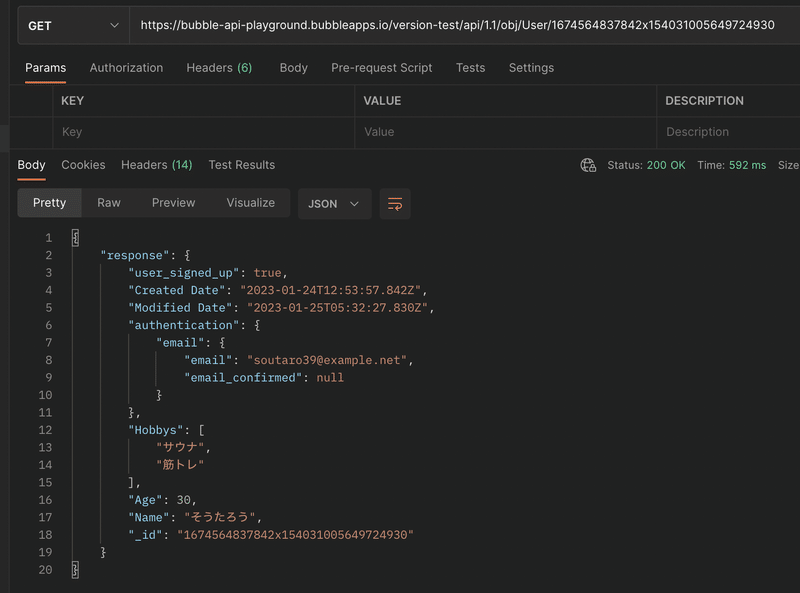Switch to the Authorization tab
This screenshot has height=593, width=800.
point(127,68)
